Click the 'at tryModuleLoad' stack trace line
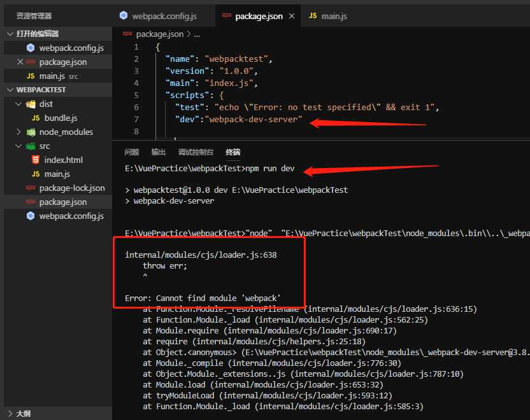This screenshot has width=530, height=420. click(x=268, y=395)
